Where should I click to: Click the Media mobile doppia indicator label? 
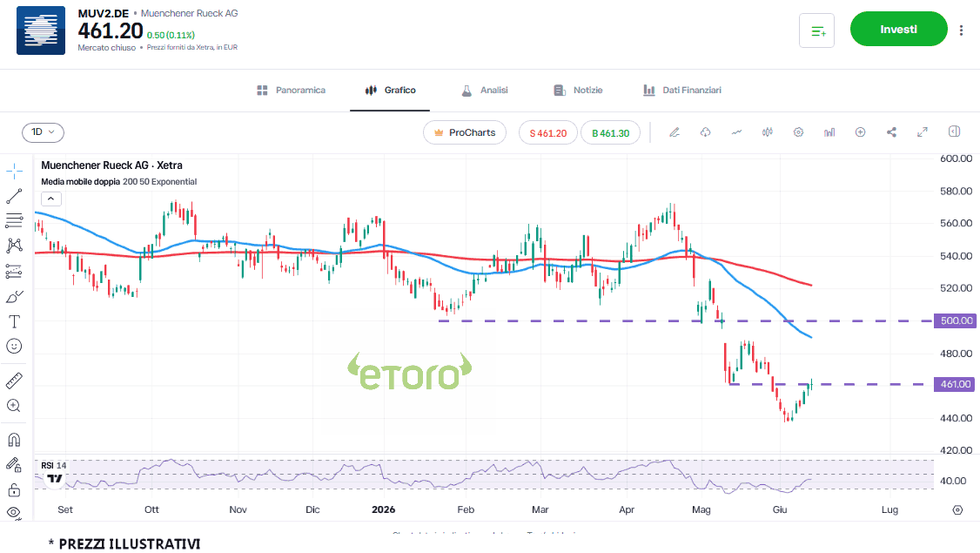118,181
